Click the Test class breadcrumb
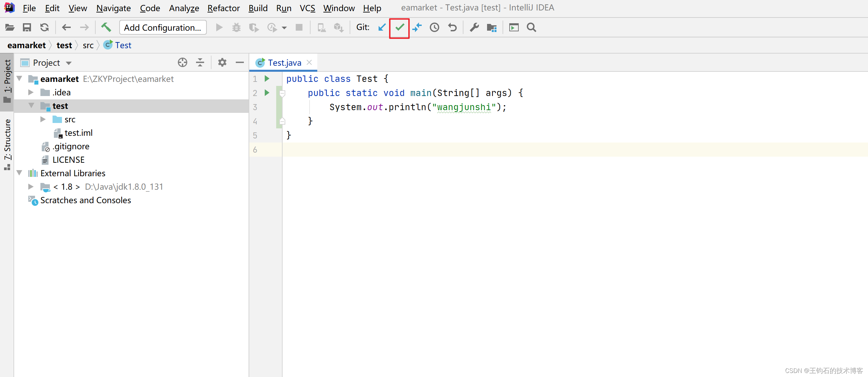 tap(123, 45)
